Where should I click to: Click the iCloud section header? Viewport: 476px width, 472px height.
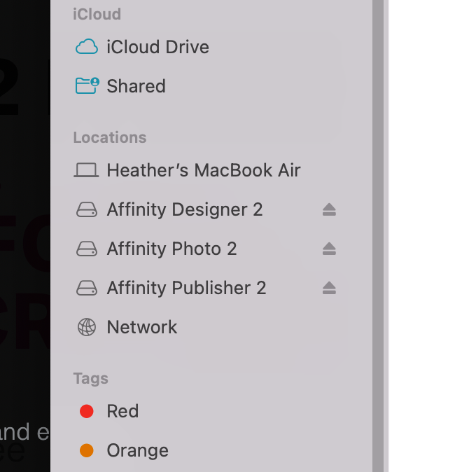[97, 14]
